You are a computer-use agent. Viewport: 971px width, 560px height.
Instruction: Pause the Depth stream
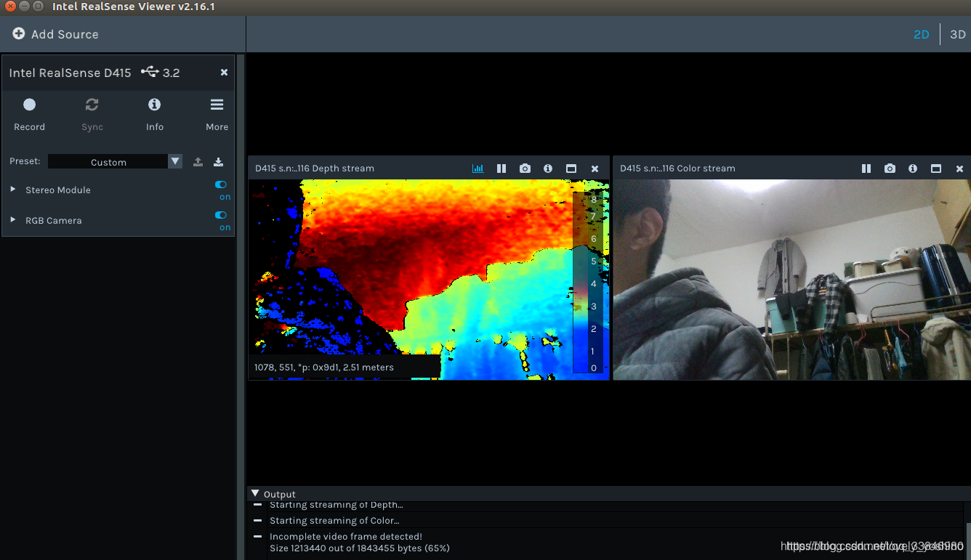click(x=501, y=169)
